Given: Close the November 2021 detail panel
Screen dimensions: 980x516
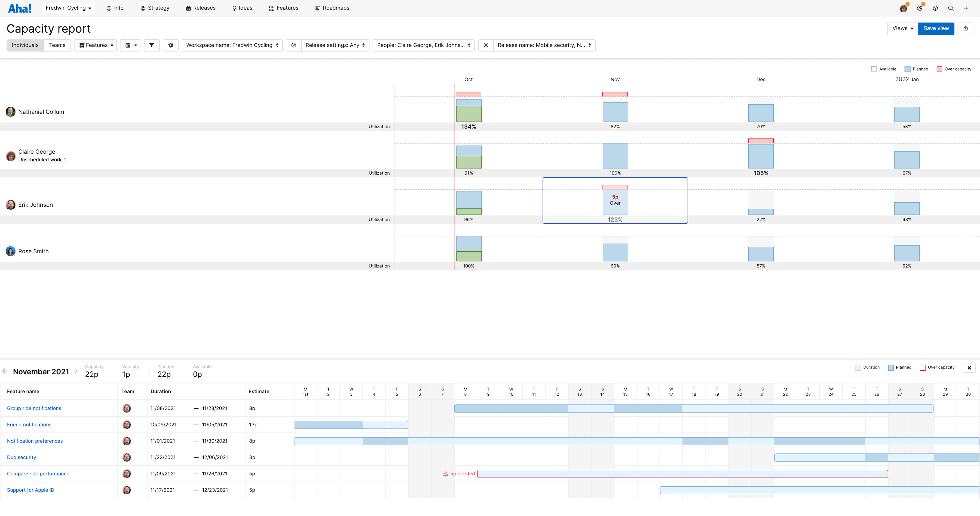Looking at the screenshot, I should pos(969,368).
